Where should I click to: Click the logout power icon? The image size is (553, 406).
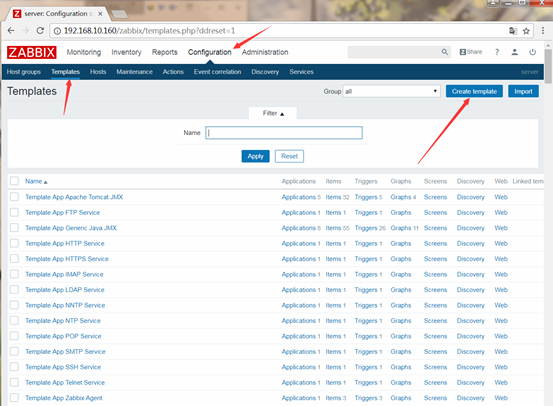coord(533,52)
